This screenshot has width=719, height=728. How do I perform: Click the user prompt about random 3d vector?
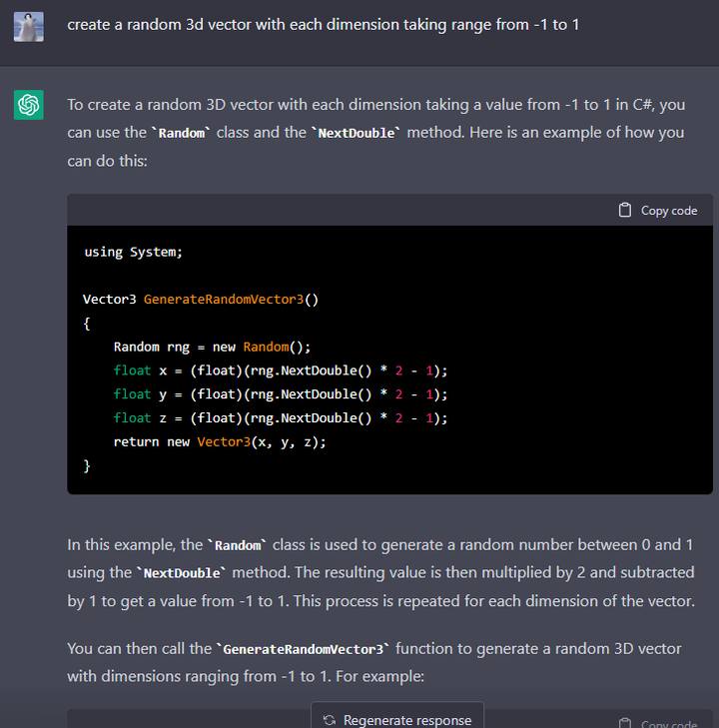pos(323,24)
